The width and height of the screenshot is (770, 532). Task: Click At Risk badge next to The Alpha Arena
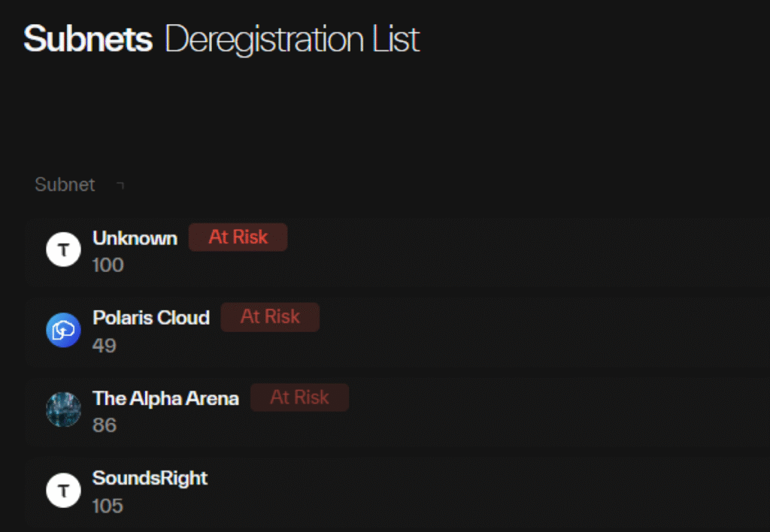pos(299,397)
